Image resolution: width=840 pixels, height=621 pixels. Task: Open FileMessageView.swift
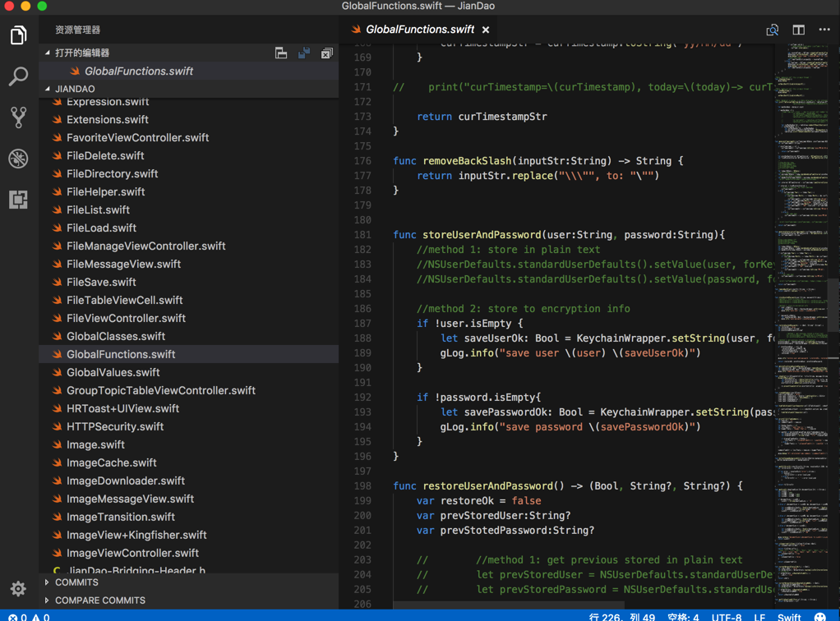188,264
